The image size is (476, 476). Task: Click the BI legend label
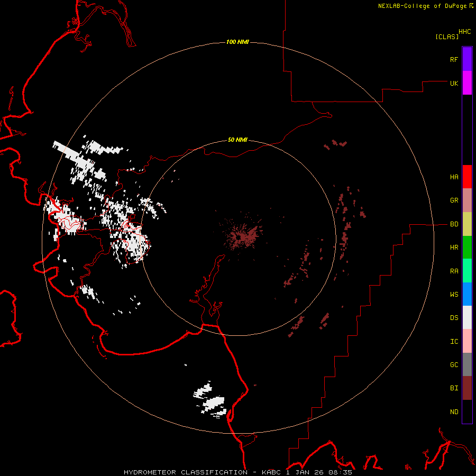tap(454, 388)
